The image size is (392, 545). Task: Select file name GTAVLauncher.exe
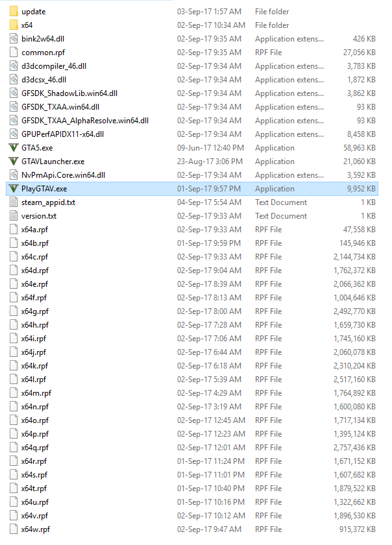[x=53, y=162]
